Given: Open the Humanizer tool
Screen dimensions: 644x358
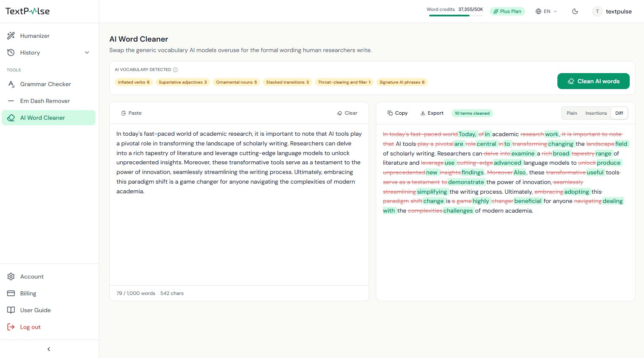Looking at the screenshot, I should (x=48, y=36).
